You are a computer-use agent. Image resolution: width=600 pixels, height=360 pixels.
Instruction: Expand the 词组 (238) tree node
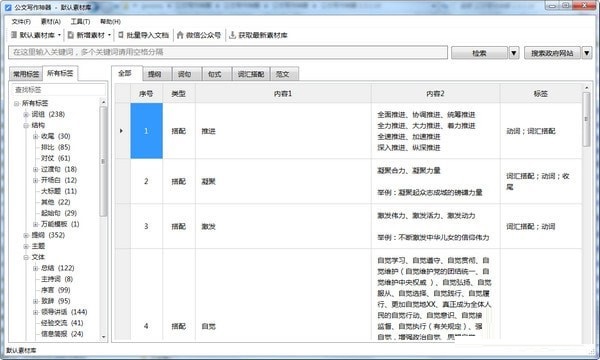pos(26,114)
